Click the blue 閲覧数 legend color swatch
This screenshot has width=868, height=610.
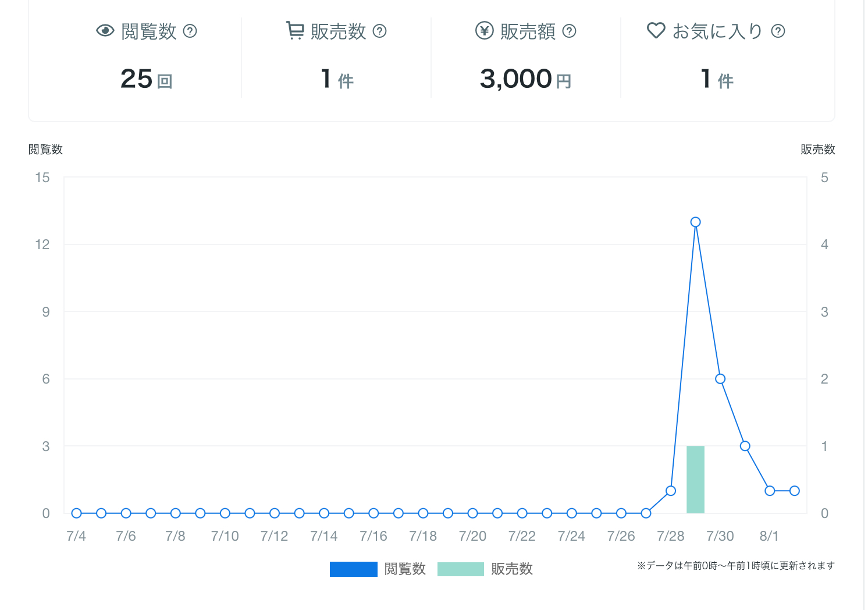click(353, 569)
